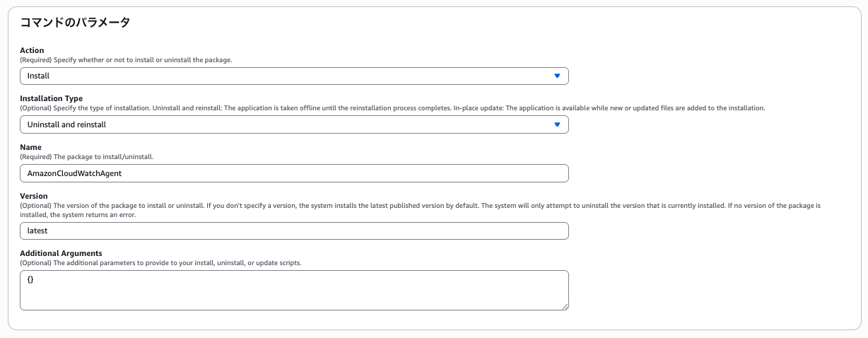Click the Additional Arguments textarea resize handle
868x338 pixels.
pos(565,306)
